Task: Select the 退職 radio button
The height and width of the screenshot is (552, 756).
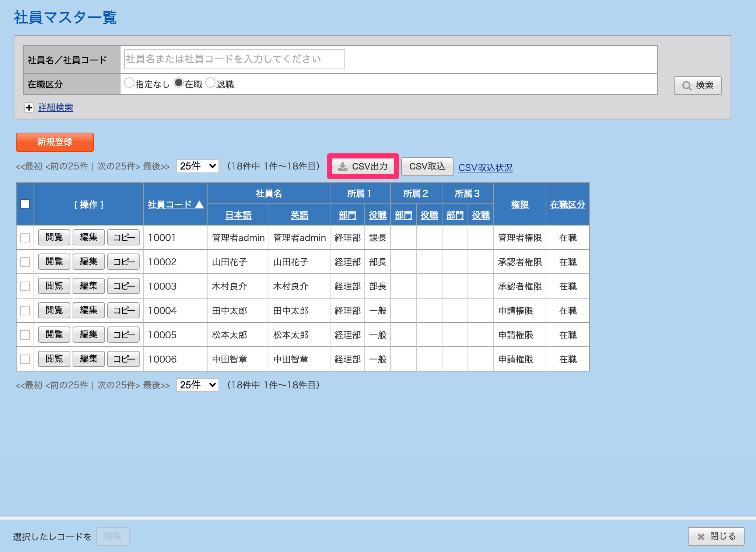Action: [210, 83]
